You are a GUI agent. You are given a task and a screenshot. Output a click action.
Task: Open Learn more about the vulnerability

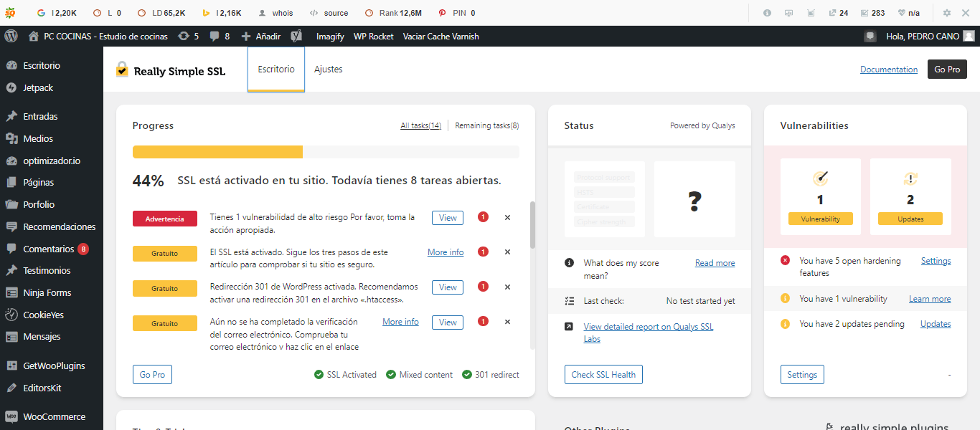pyautogui.click(x=930, y=299)
